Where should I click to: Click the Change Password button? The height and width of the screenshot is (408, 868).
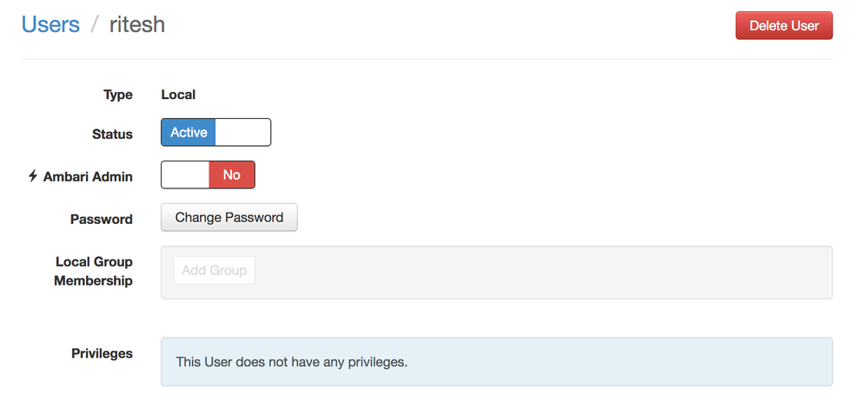pyautogui.click(x=229, y=217)
